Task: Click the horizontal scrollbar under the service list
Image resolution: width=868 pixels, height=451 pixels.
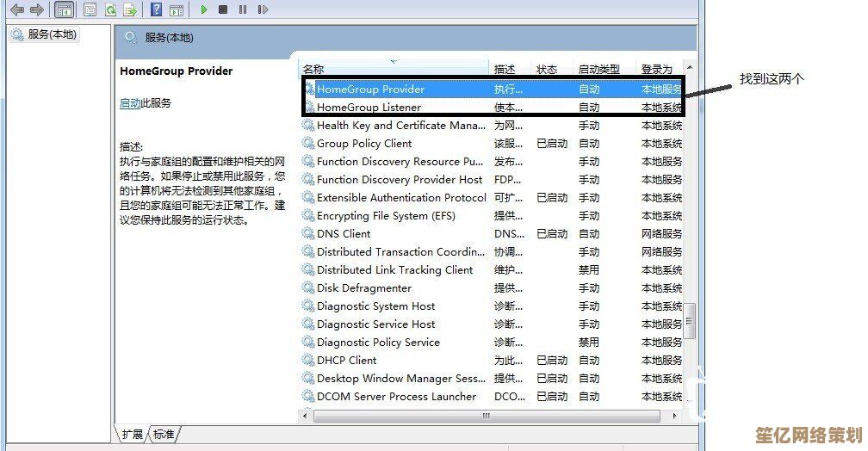Action: [x=487, y=416]
